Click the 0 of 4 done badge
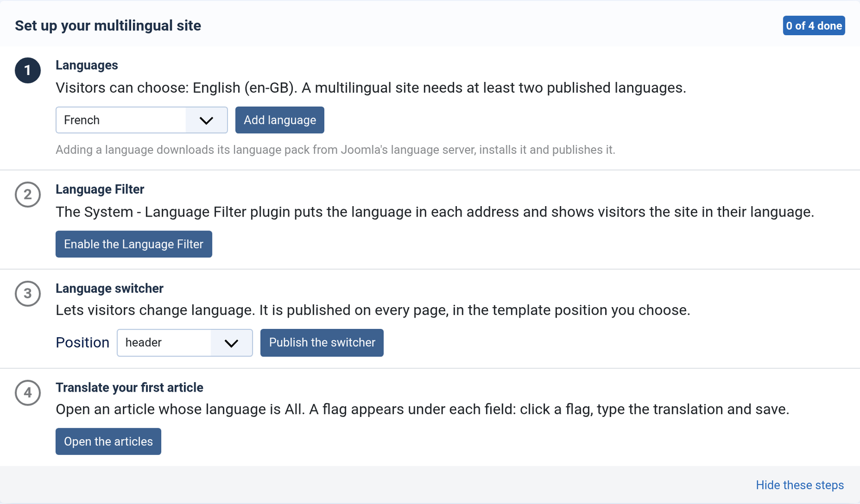The width and height of the screenshot is (860, 504). [x=814, y=26]
